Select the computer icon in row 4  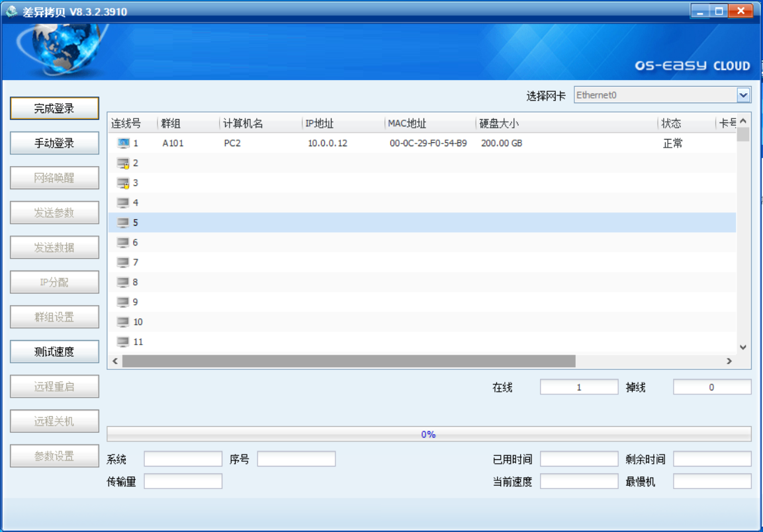point(123,202)
